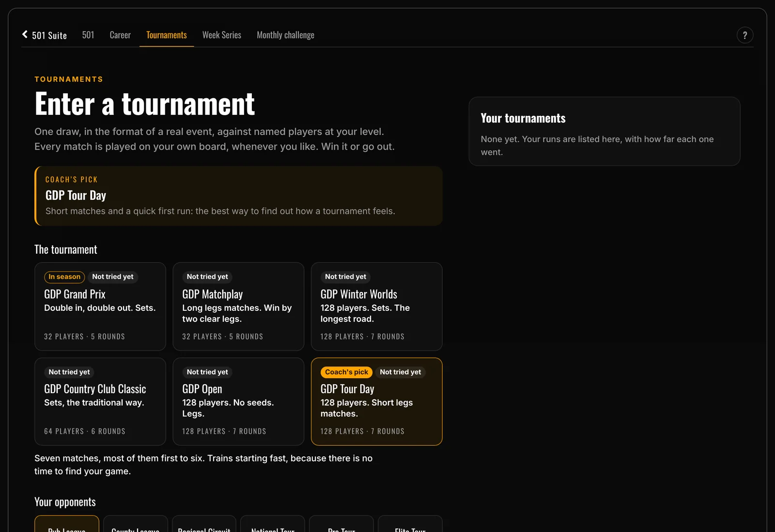Click the Your tournaments panel heading
This screenshot has width=775, height=532.
click(x=523, y=119)
